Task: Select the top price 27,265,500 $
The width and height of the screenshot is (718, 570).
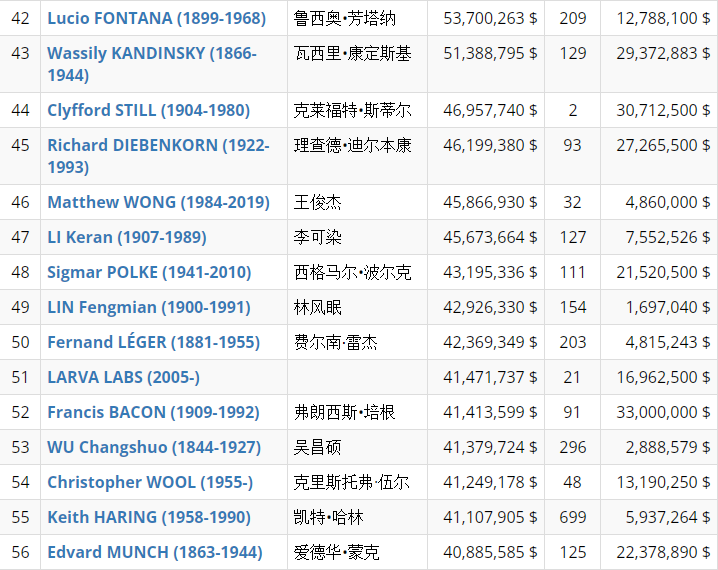Action: click(x=664, y=146)
